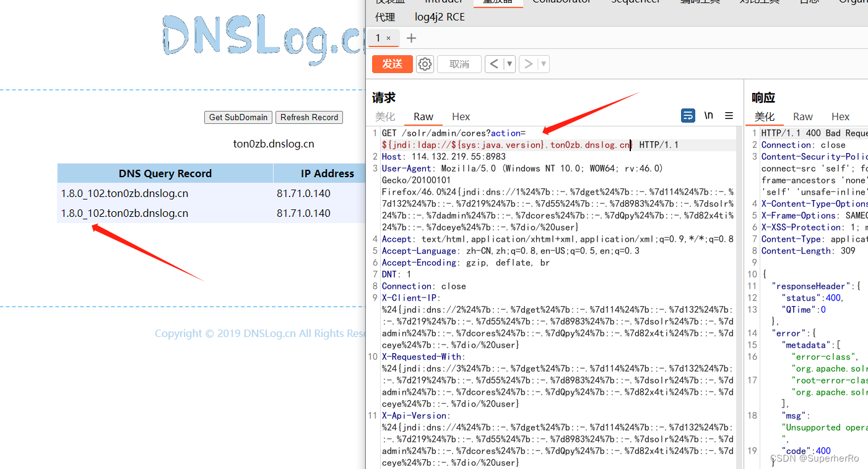Screen dimensions: 868x469
Task: Click the GET /solr/admin/cores request line
Action: tap(453, 133)
